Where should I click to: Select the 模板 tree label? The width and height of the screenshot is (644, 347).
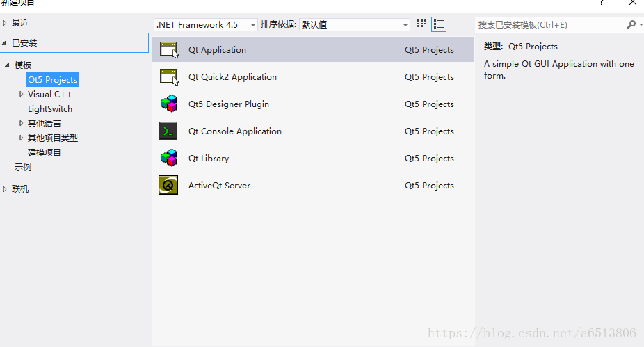23,65
